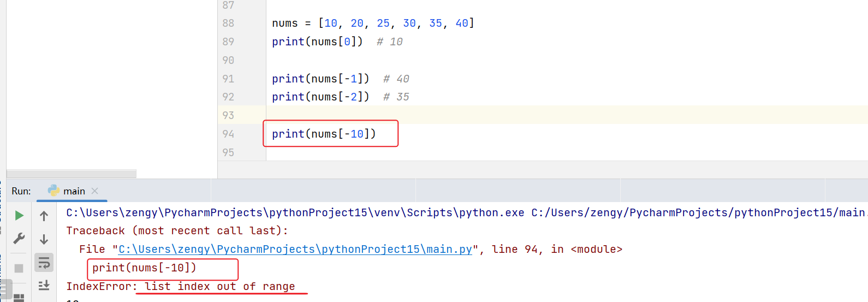Click 'Traceback (most recent call last):' line

(x=177, y=230)
